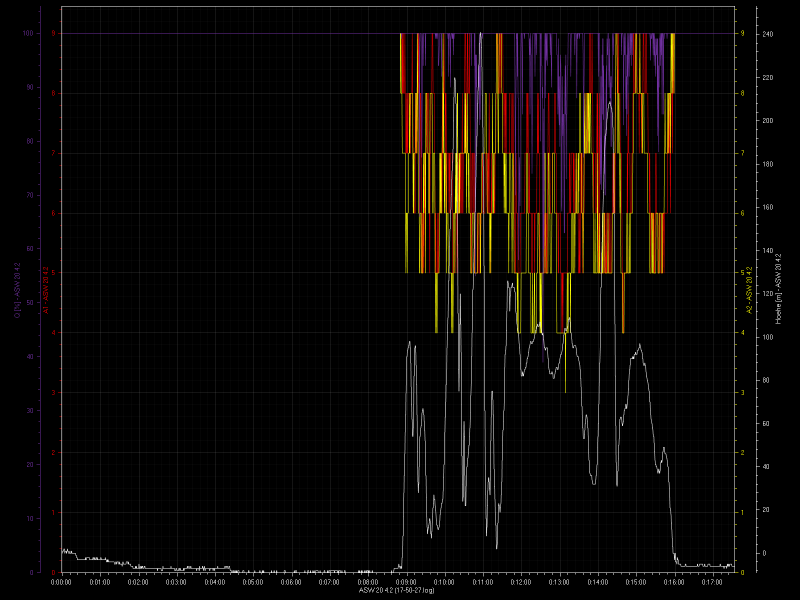Select the 50 tick on the purple Q axis
Image resolution: width=800 pixels, height=600 pixels.
[30, 303]
